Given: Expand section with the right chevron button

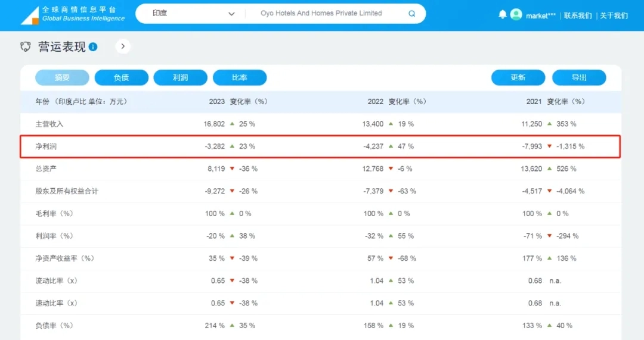Looking at the screenshot, I should point(123,46).
